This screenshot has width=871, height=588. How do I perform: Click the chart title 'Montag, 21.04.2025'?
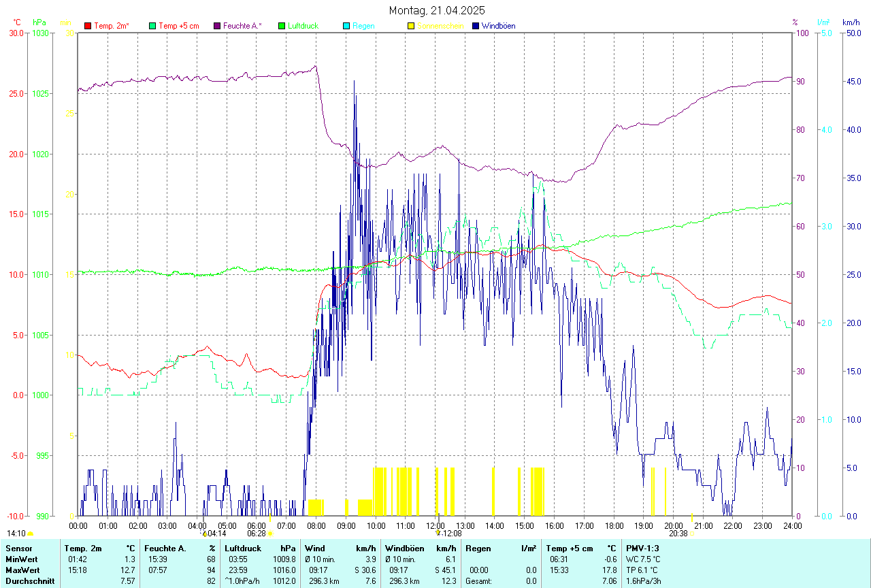pos(435,10)
